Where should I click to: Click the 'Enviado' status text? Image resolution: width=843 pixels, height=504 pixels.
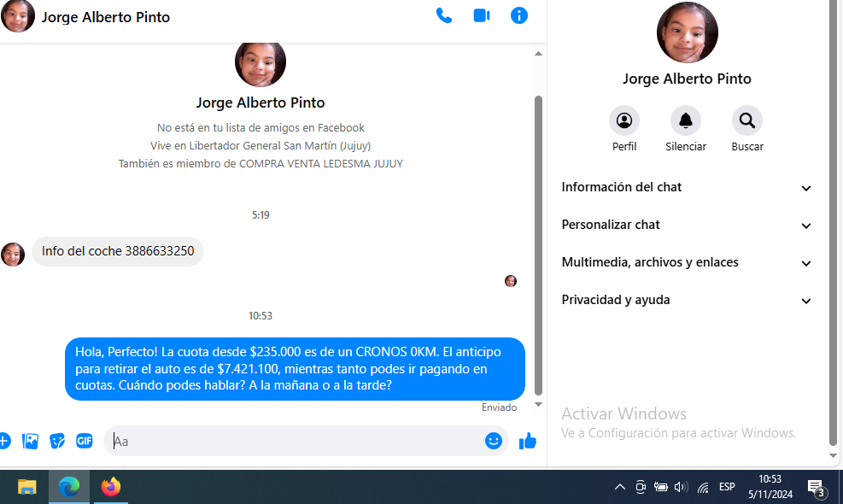point(499,407)
